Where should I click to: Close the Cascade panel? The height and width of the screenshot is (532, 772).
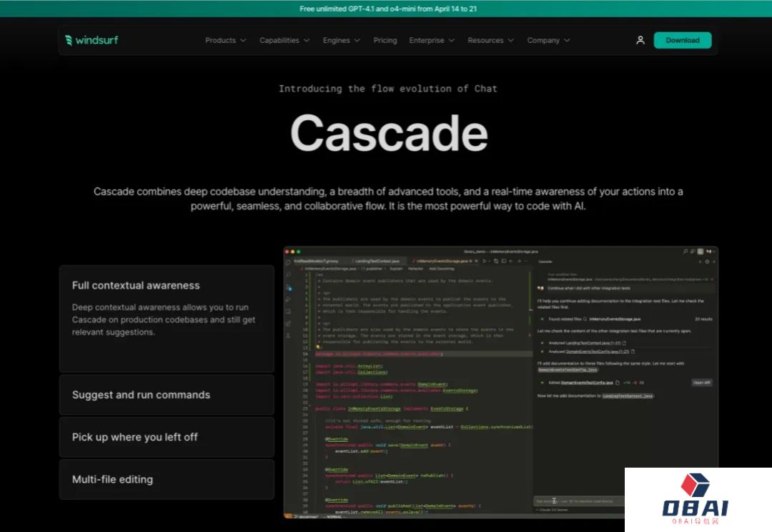pos(714,262)
